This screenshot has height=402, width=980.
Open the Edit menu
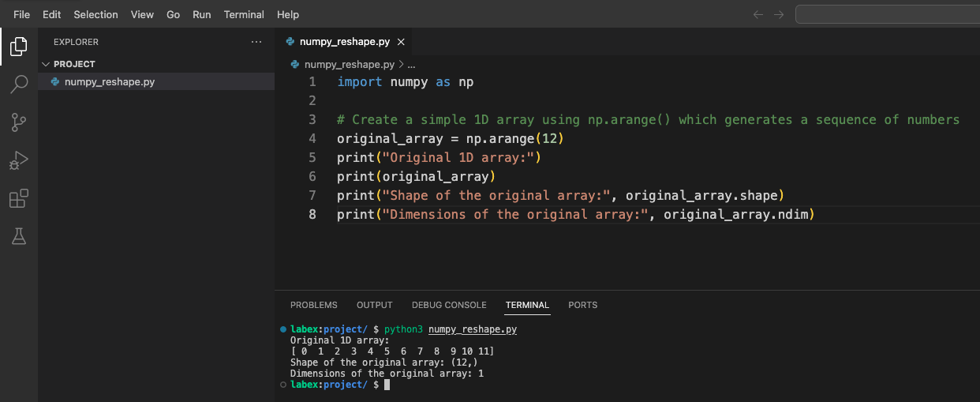(x=52, y=14)
